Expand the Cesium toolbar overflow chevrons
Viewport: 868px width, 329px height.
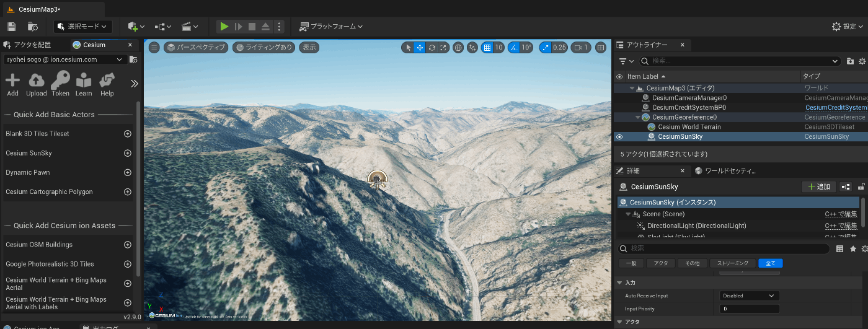134,84
